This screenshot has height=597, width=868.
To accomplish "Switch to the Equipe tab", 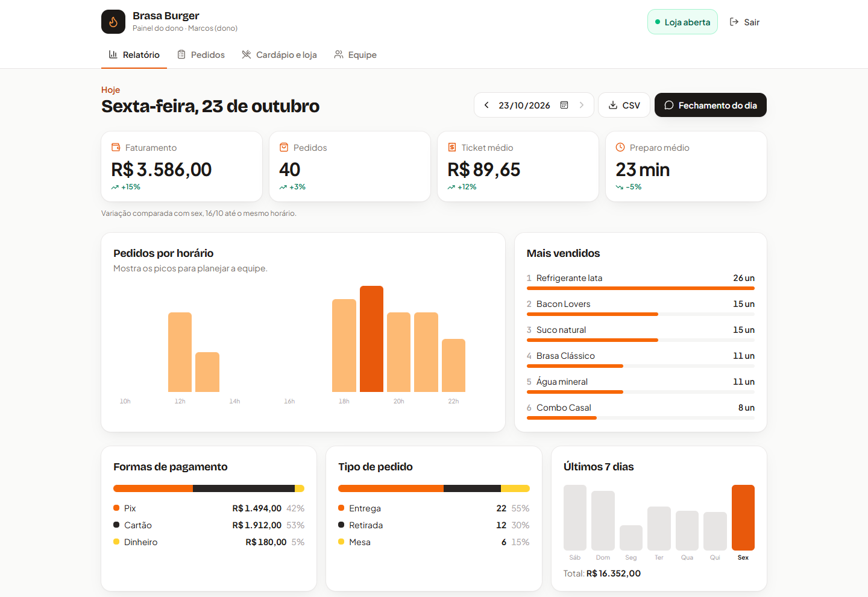I will (355, 55).
